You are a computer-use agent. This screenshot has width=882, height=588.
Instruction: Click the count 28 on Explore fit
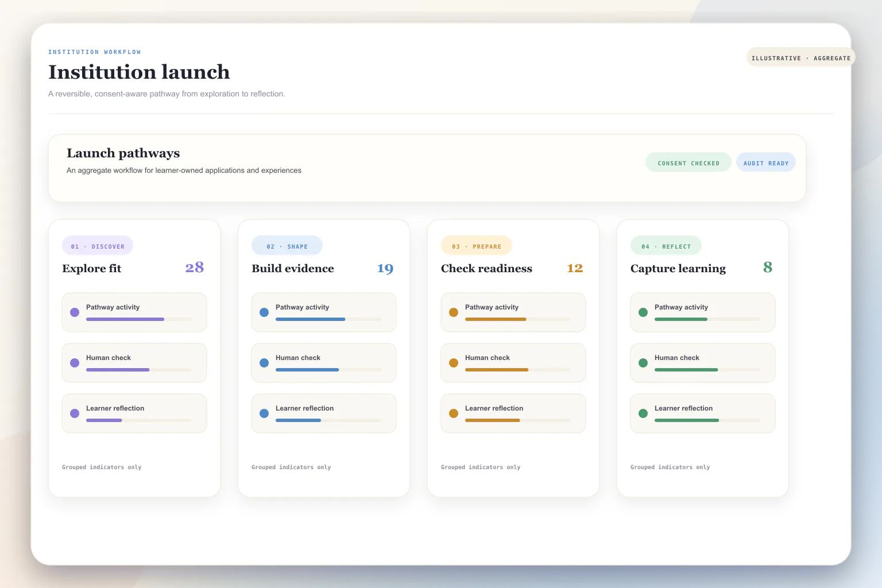195,268
